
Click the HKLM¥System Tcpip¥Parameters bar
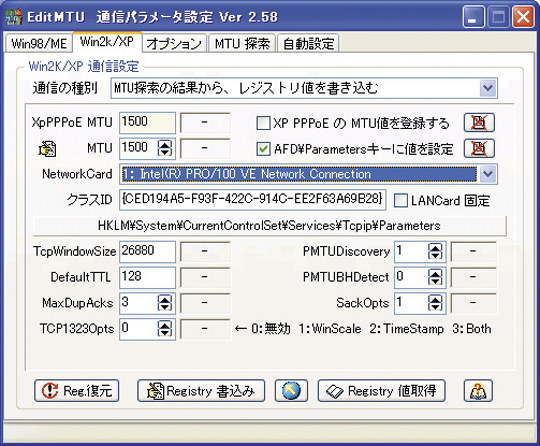click(270, 226)
